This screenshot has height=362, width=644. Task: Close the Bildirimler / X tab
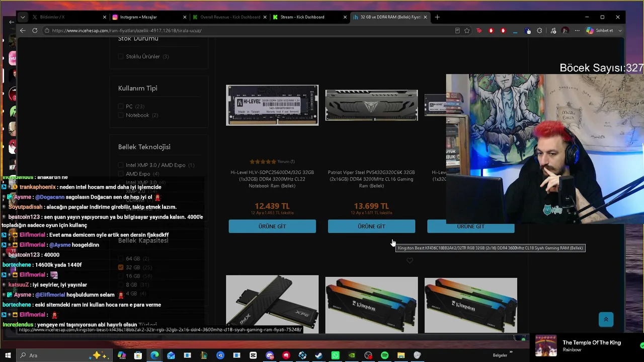point(105,17)
